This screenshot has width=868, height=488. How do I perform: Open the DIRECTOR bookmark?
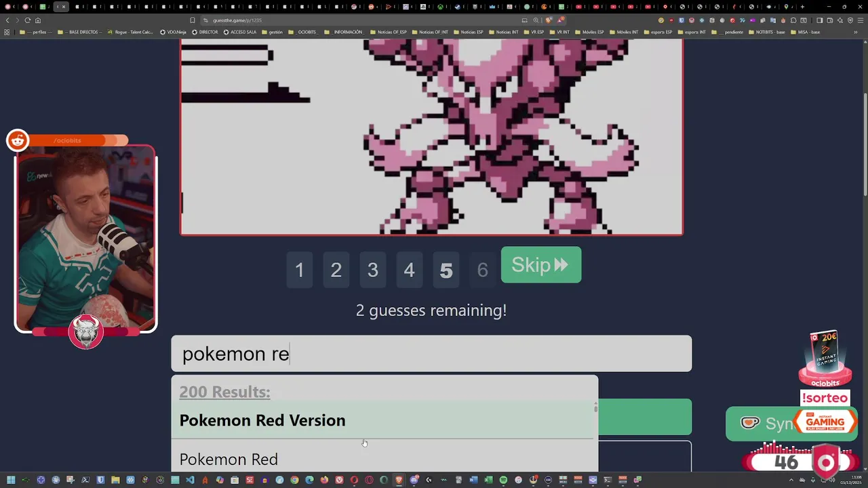205,32
